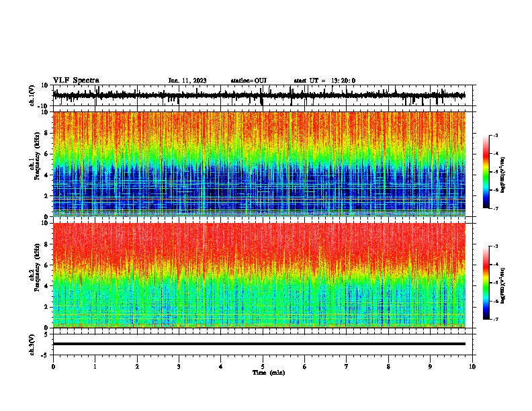Click the "ch.3(V)" axis label
This screenshot has height=411, width=532.
tap(32, 345)
